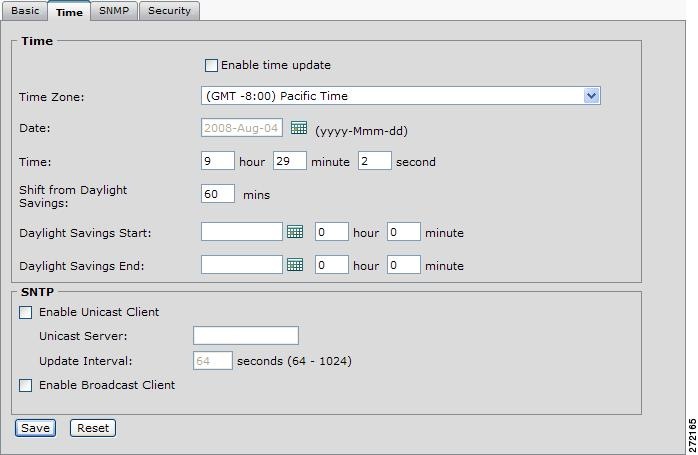Open the Date calendar picker icon
This screenshot has width=698, height=455.
[299, 128]
